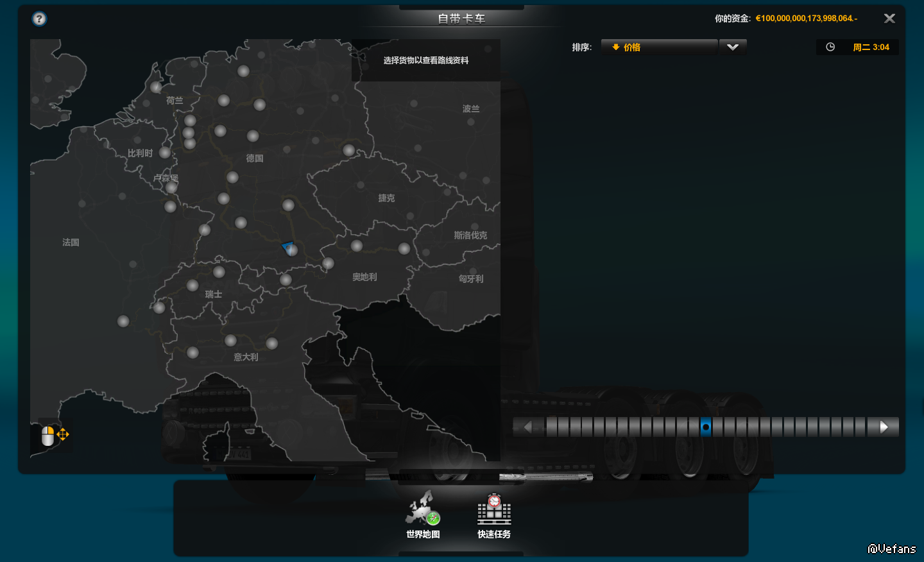Close the freight market window
The width and height of the screenshot is (924, 562).
click(889, 19)
